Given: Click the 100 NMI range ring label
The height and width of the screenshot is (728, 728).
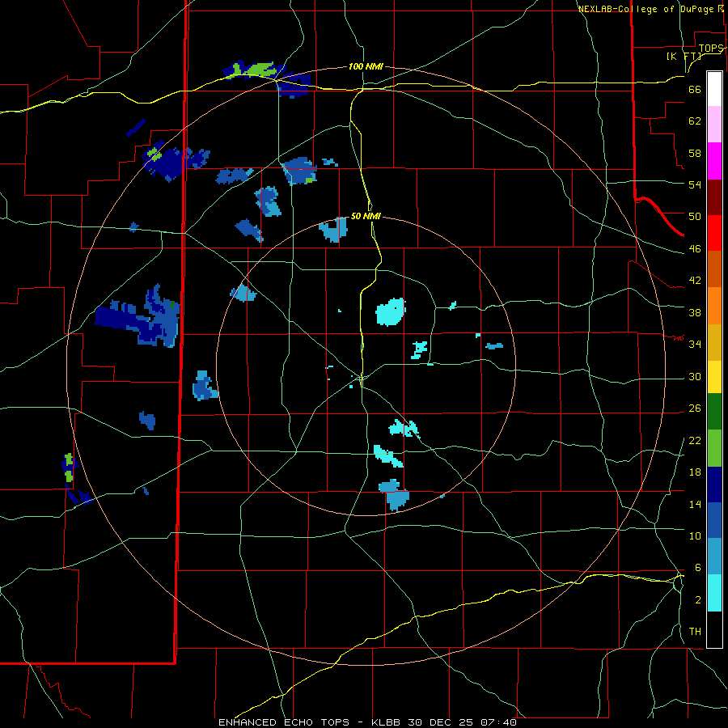Looking at the screenshot, I should [x=366, y=67].
